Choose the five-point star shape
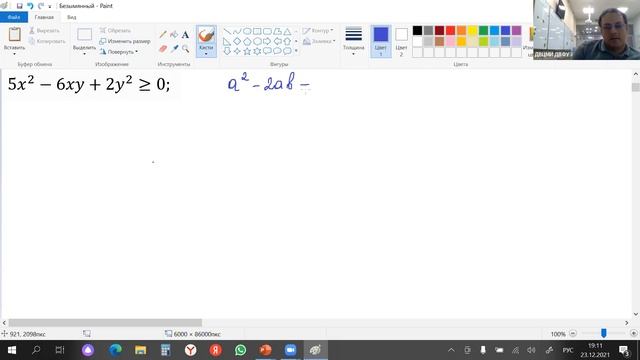 click(x=247, y=51)
